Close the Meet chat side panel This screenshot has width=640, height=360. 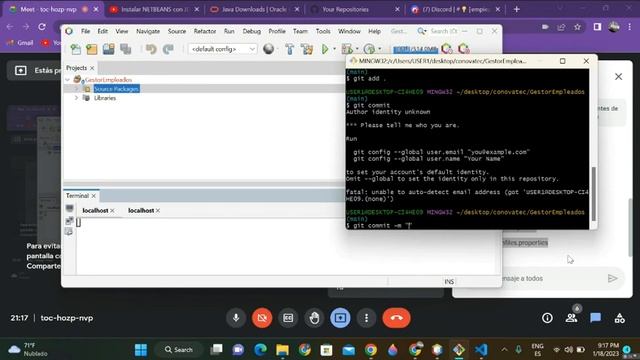click(x=618, y=77)
